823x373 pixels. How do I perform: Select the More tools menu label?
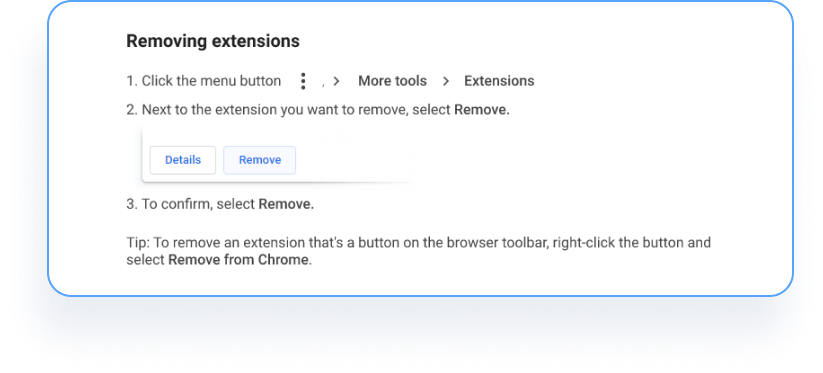click(x=392, y=81)
